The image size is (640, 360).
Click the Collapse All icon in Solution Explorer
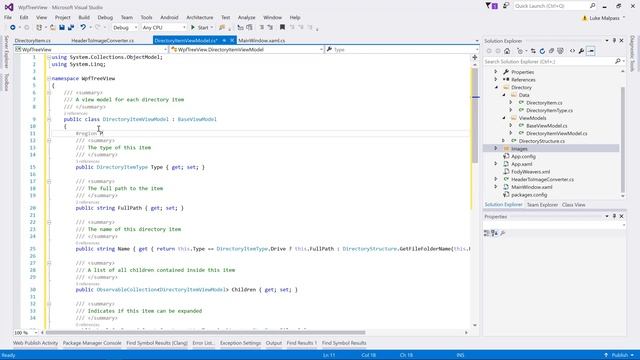pos(551,51)
